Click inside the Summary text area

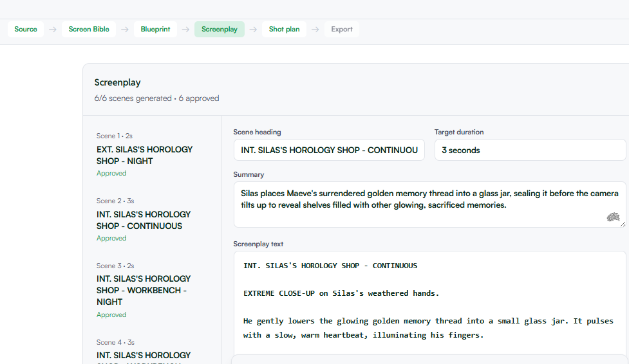click(x=429, y=205)
